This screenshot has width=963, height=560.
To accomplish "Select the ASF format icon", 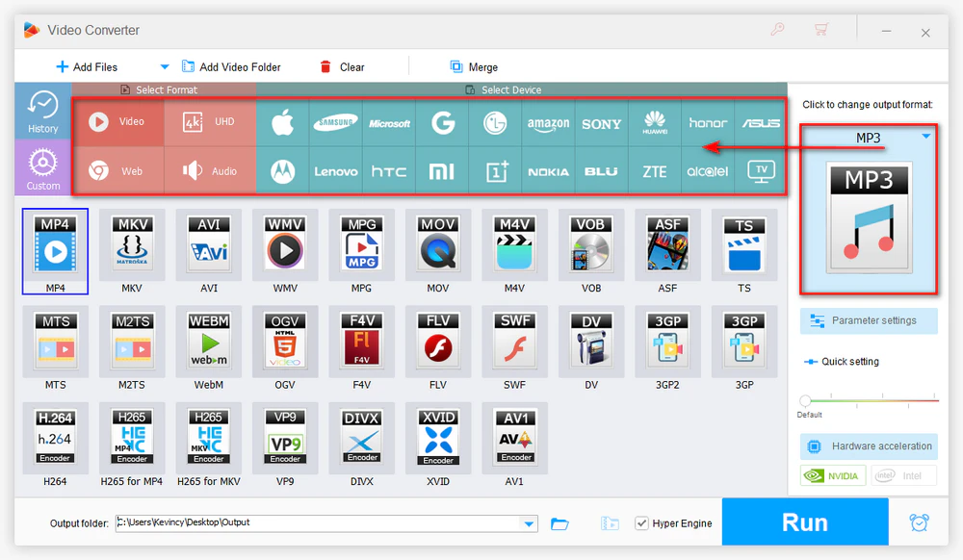I will pos(667,244).
